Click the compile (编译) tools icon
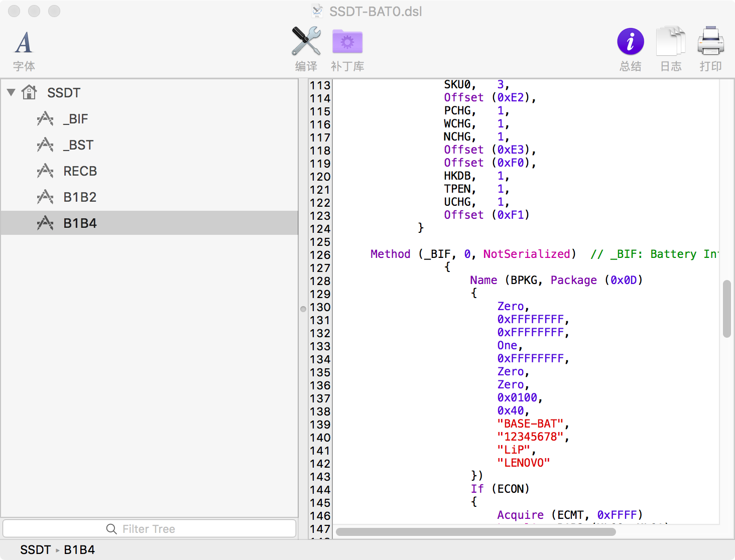This screenshot has width=735, height=560. (306, 41)
